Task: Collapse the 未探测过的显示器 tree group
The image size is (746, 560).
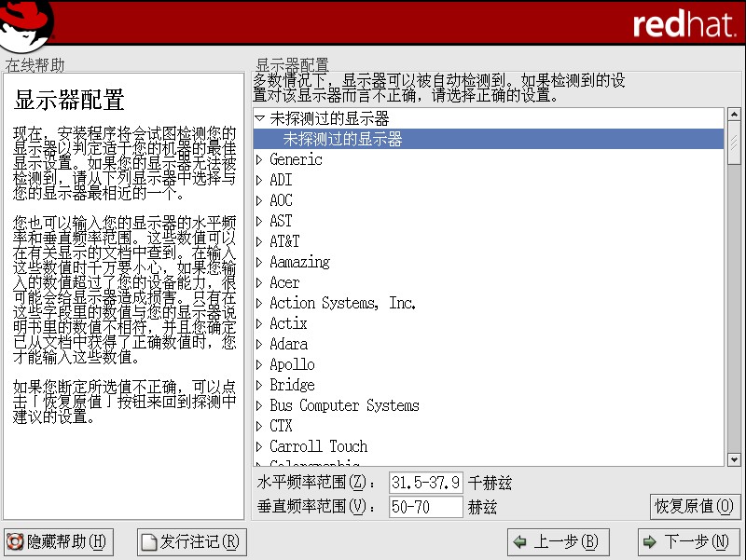Action: (259, 118)
